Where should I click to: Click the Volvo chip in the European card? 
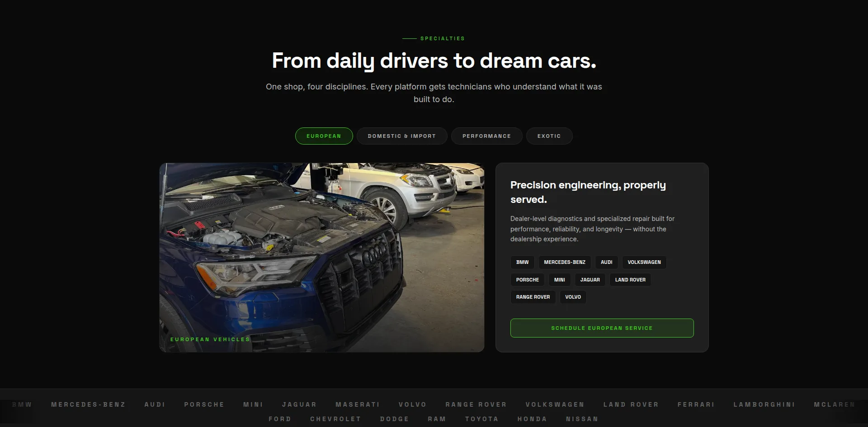573,297
